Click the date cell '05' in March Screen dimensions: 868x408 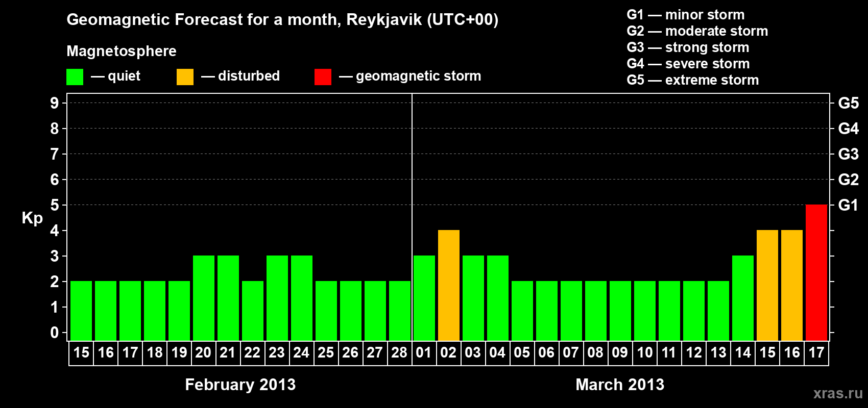[x=522, y=353]
